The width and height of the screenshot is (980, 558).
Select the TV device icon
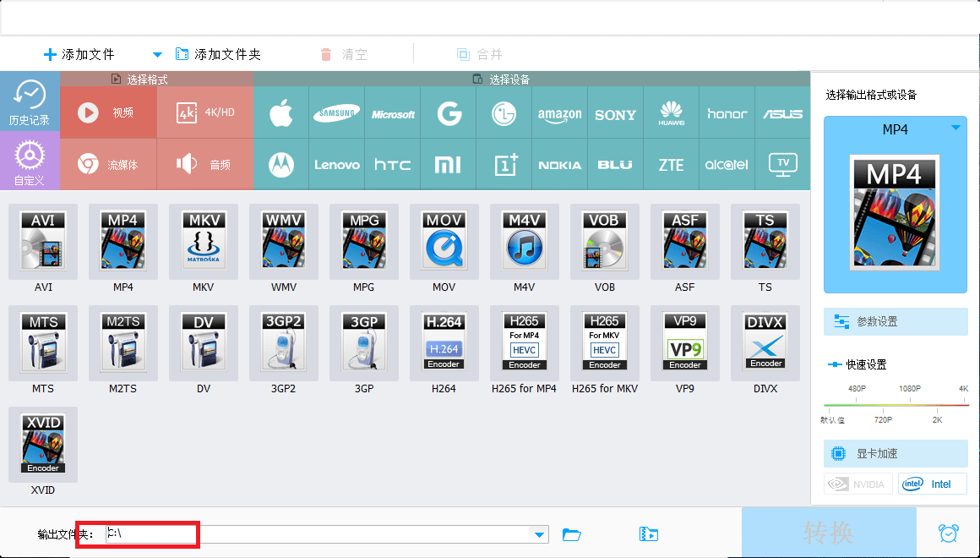point(783,164)
